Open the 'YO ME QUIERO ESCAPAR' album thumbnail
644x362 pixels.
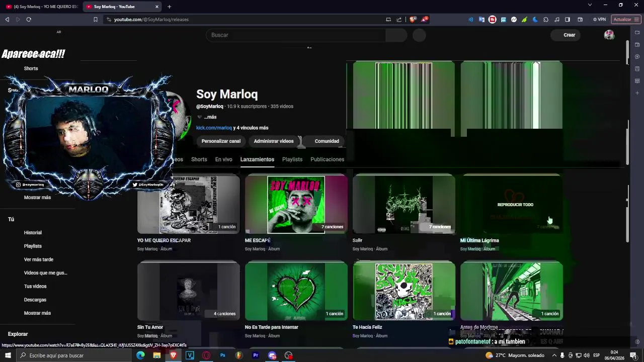(189, 205)
